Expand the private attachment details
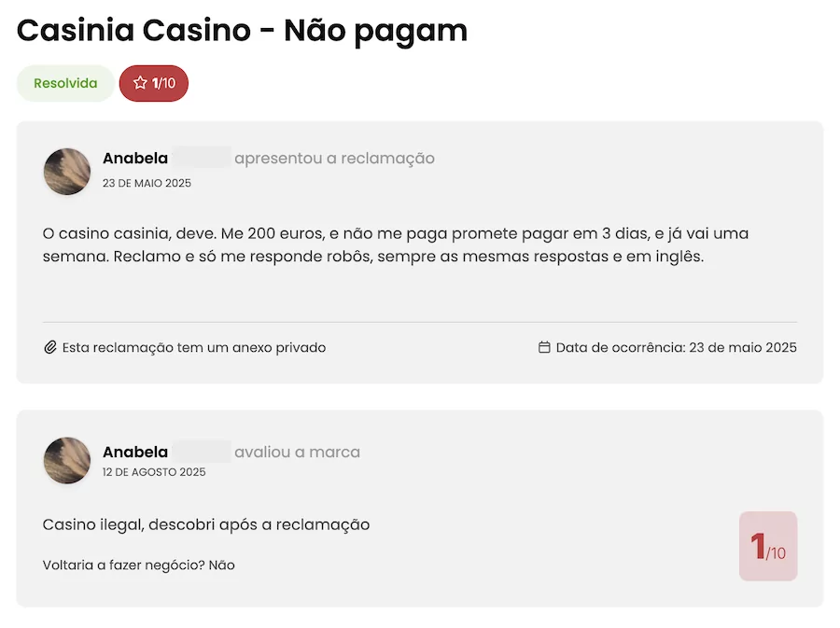This screenshot has height=628, width=840. coord(191,347)
